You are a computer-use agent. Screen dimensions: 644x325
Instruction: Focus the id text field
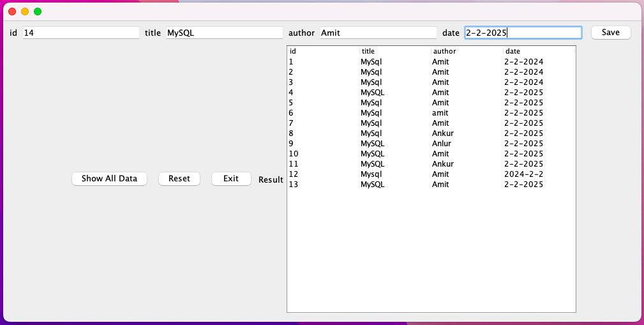[80, 33]
